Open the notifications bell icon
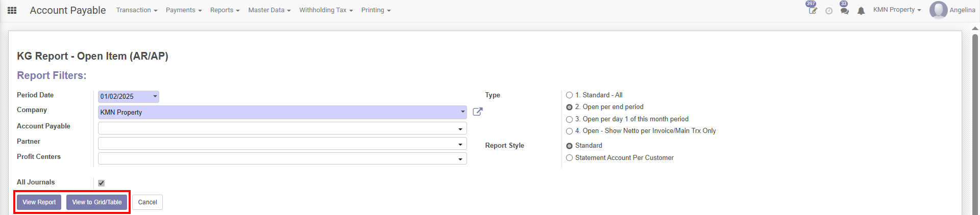The height and width of the screenshot is (215, 980). click(861, 11)
